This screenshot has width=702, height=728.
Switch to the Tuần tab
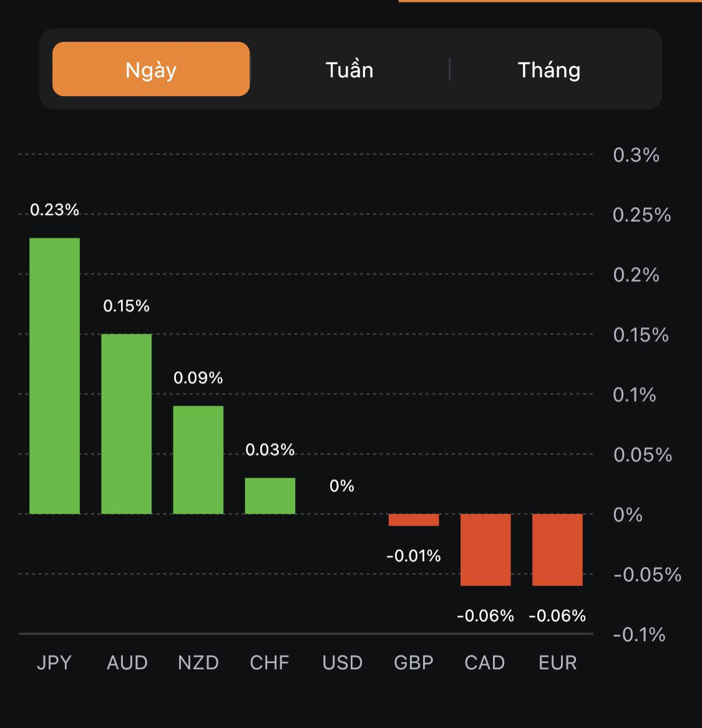click(x=349, y=69)
